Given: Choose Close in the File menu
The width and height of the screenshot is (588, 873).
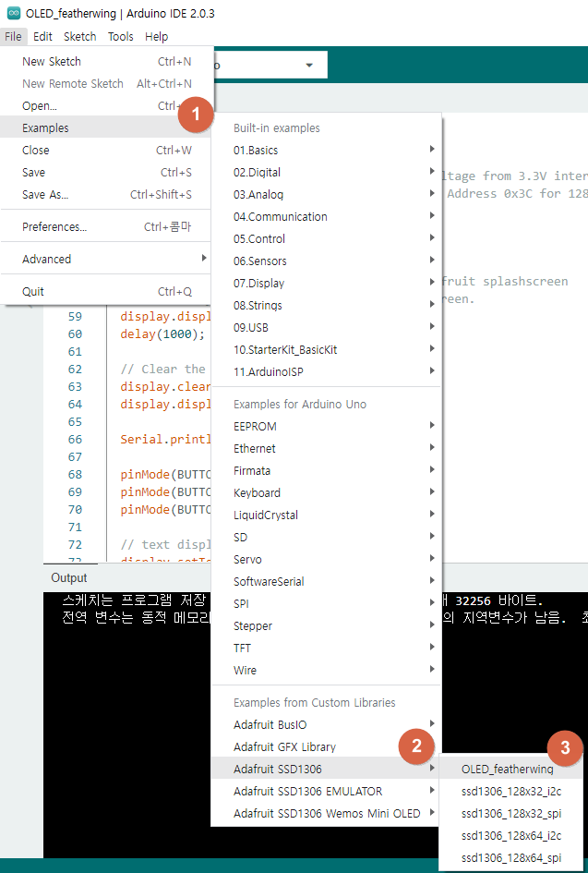Looking at the screenshot, I should pyautogui.click(x=107, y=151).
